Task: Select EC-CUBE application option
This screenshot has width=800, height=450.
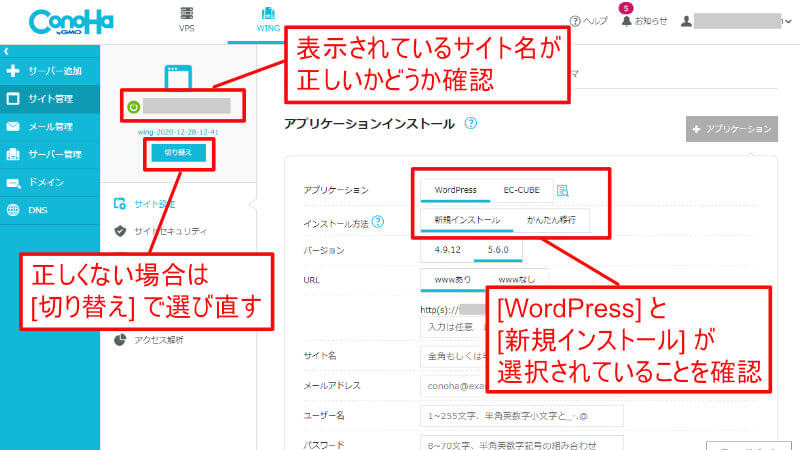Action: pyautogui.click(x=521, y=190)
